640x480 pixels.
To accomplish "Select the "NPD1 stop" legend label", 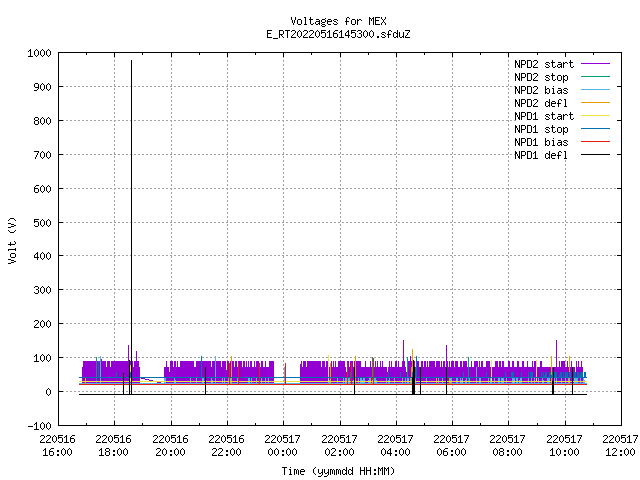I will (x=541, y=129).
